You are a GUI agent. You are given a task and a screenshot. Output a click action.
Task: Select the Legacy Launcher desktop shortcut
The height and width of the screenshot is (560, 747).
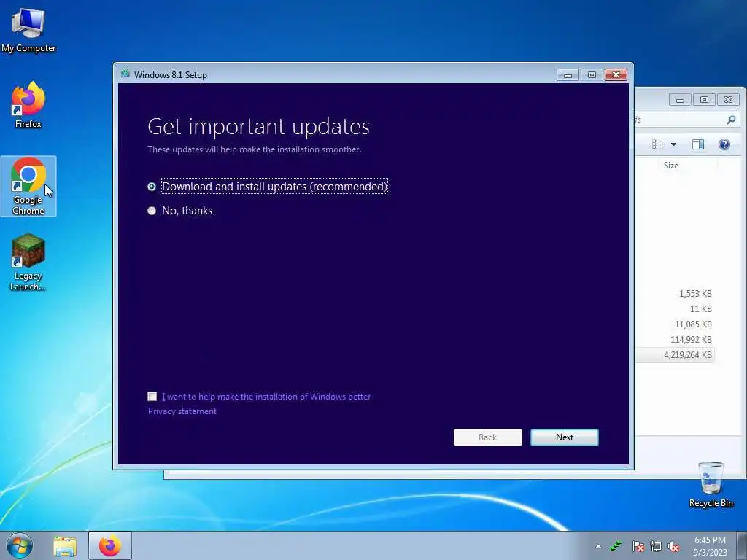point(28,262)
